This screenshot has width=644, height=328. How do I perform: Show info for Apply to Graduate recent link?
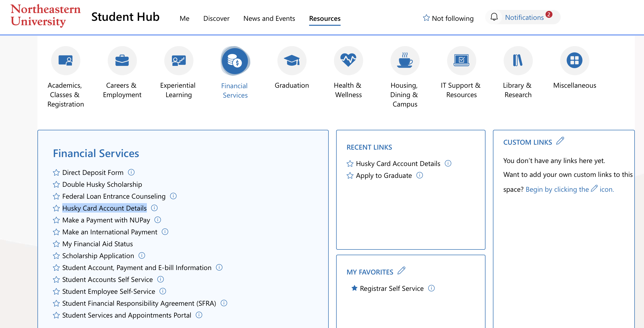[x=419, y=175]
